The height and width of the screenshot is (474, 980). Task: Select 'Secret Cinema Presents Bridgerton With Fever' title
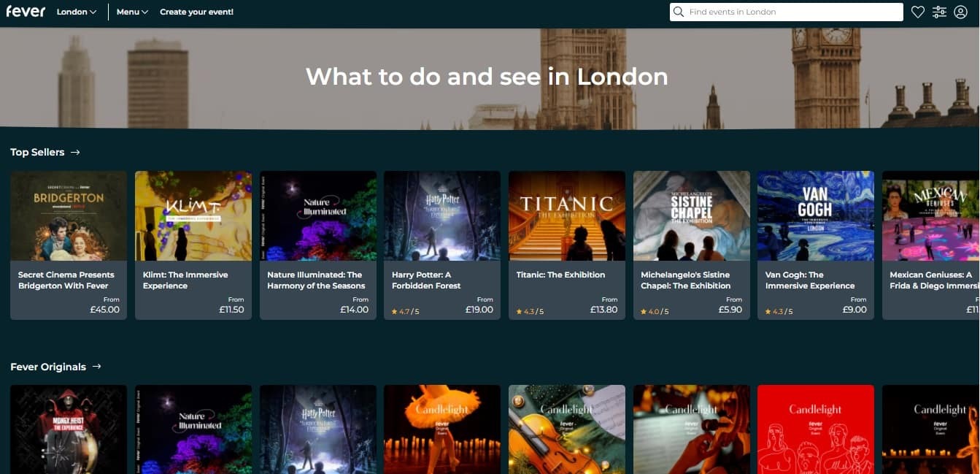tap(66, 280)
